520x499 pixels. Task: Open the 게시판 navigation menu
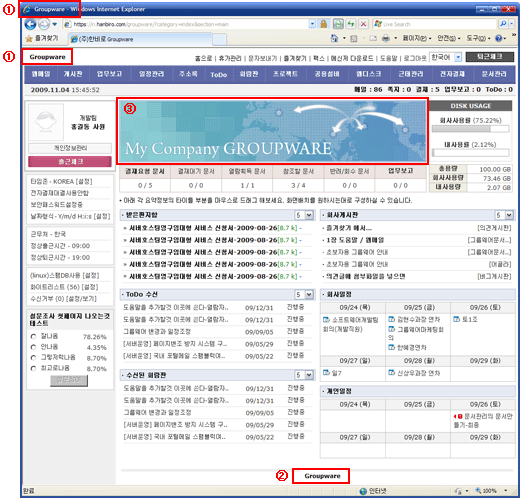(73, 74)
